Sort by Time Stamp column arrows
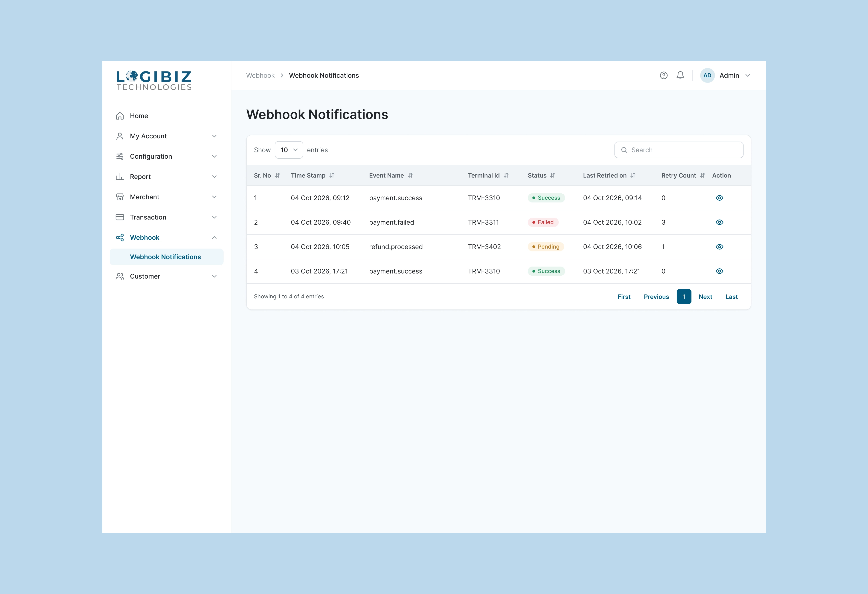This screenshot has width=868, height=594. [x=332, y=175]
